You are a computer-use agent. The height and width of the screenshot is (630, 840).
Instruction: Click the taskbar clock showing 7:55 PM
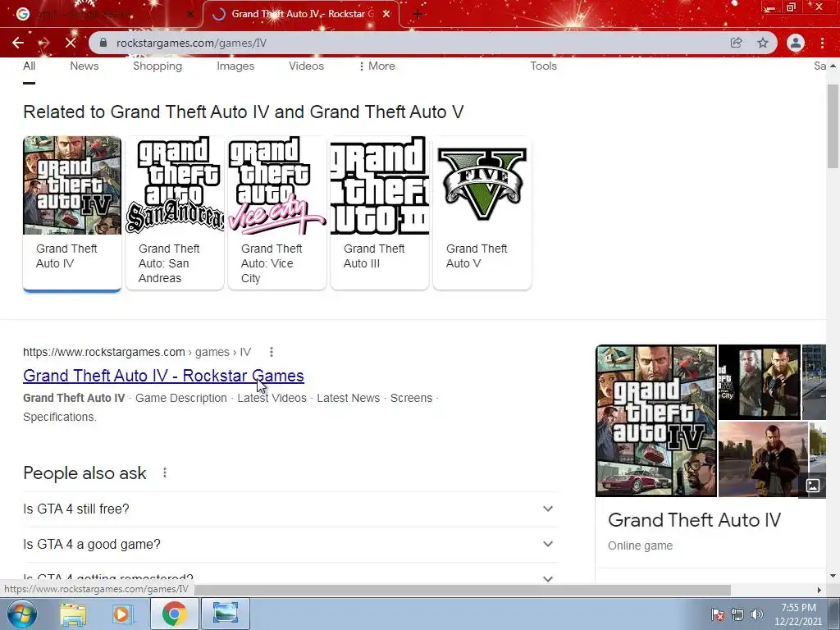point(798,614)
